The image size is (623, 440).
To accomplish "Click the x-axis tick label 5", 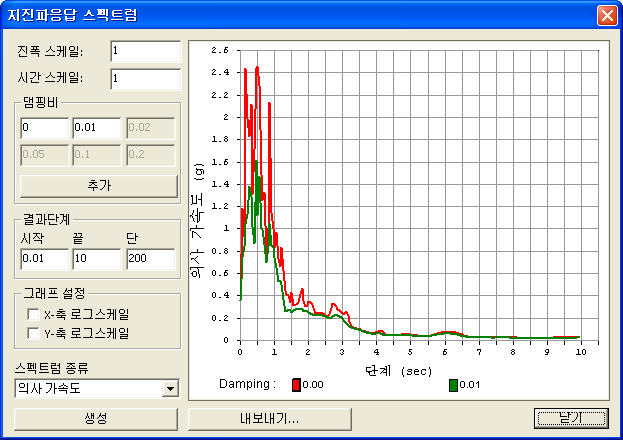I will click(410, 352).
